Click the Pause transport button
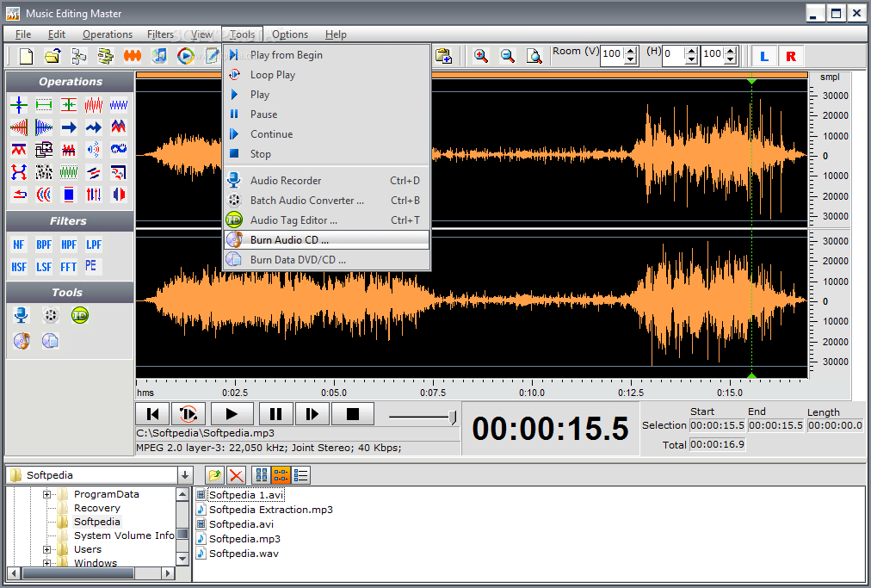This screenshot has width=871, height=588. pyautogui.click(x=275, y=414)
